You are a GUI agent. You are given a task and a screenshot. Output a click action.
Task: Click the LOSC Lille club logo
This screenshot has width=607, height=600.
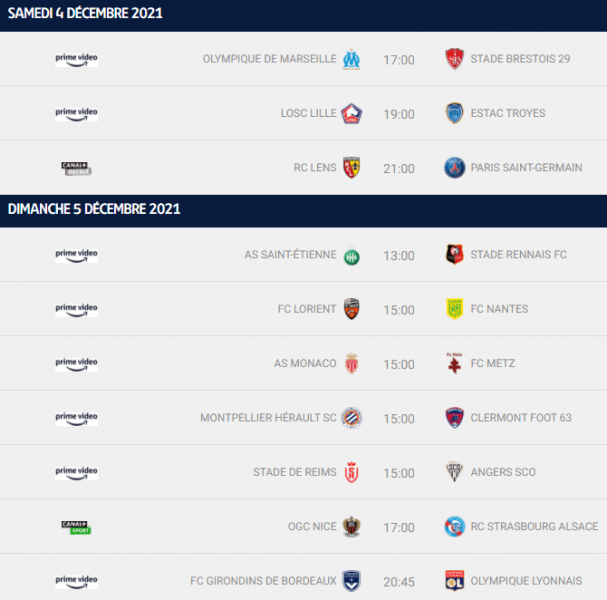[351, 113]
